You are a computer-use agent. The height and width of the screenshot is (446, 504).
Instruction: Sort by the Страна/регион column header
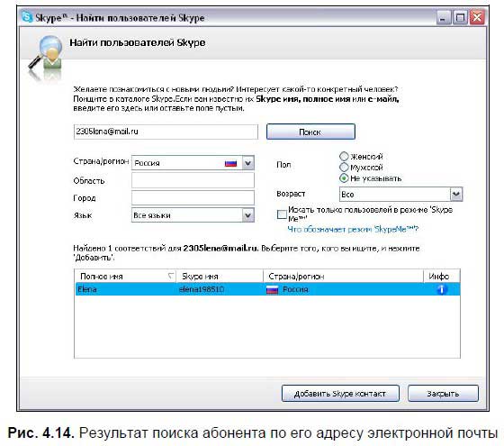pyautogui.click(x=343, y=276)
